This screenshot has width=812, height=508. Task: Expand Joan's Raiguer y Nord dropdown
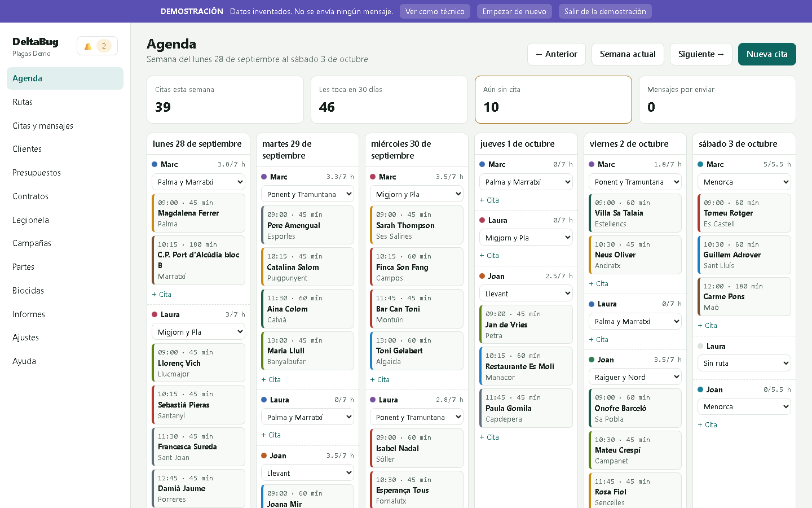635,377
